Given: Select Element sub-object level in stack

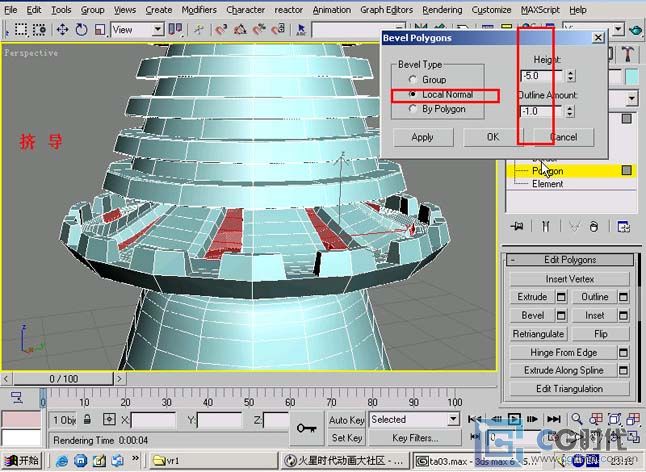Looking at the screenshot, I should 548,184.
